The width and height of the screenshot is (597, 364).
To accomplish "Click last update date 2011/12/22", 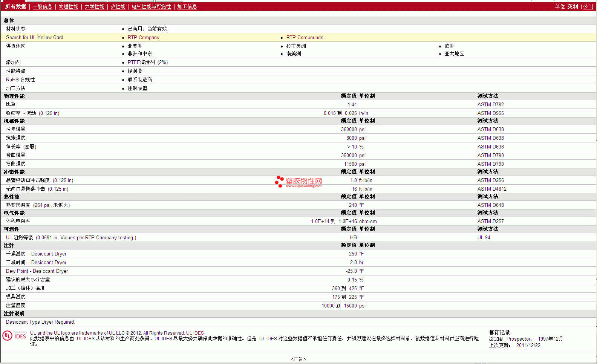I will point(528,346).
